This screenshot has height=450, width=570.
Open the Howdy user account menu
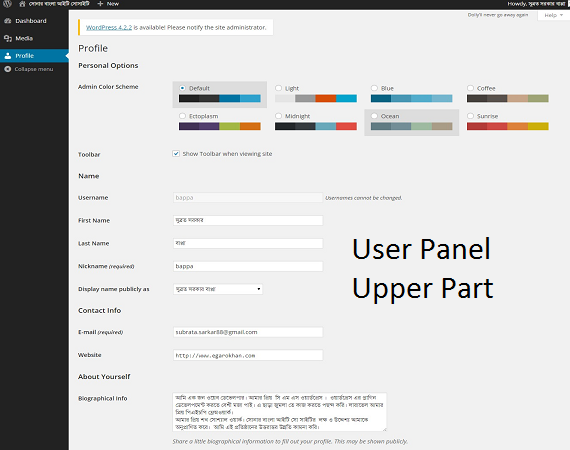pyautogui.click(x=537, y=4)
